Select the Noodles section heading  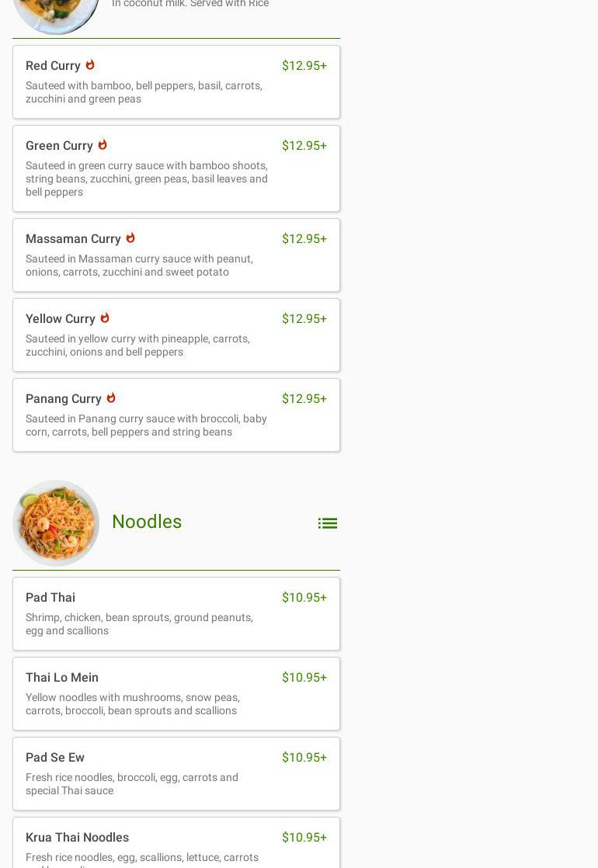coord(147,522)
